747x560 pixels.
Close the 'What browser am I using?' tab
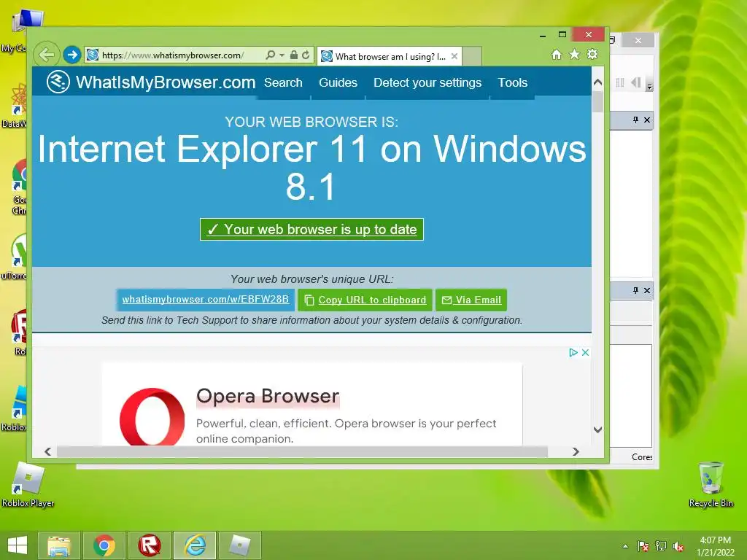(454, 56)
